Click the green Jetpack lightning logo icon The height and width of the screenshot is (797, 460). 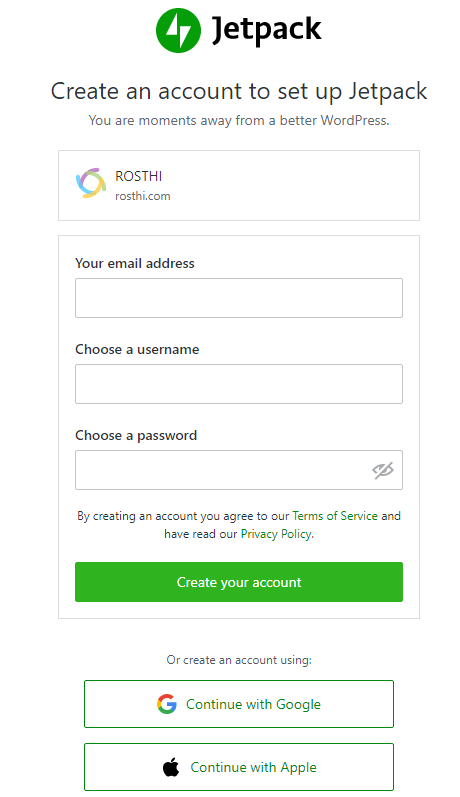pos(178,30)
